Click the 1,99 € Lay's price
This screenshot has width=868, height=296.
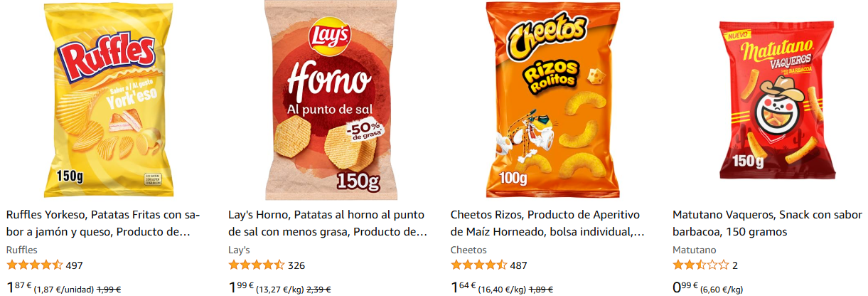pyautogui.click(x=241, y=287)
